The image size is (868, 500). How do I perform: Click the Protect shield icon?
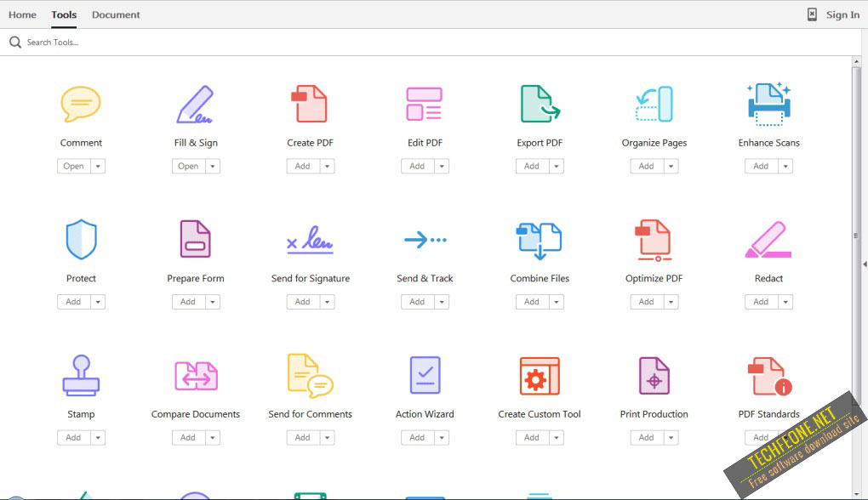(82, 240)
